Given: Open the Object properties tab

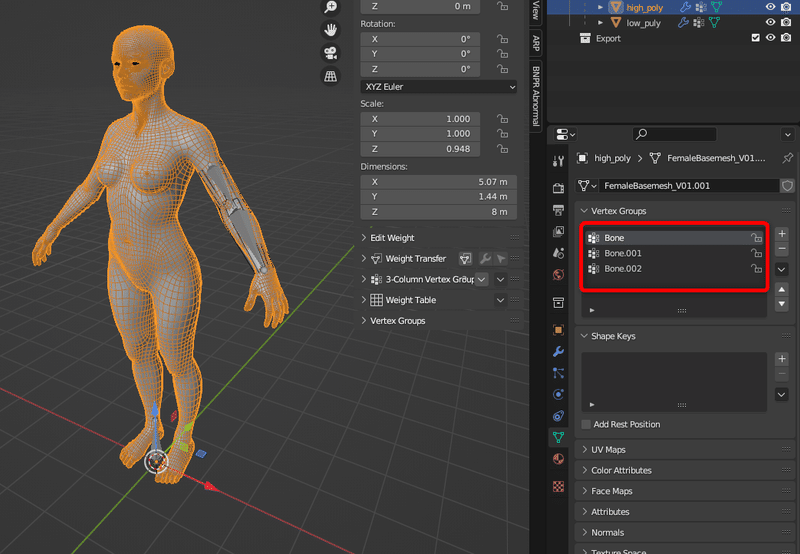Looking at the screenshot, I should tap(558, 330).
